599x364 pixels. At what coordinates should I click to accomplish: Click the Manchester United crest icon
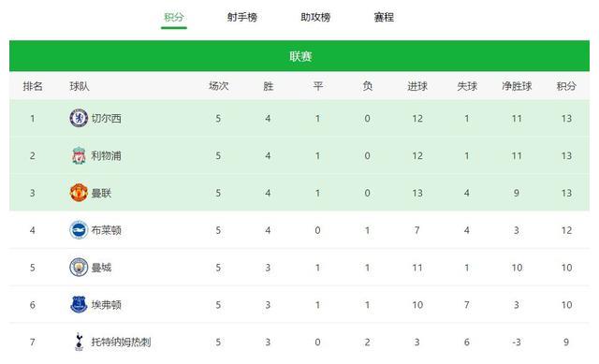(x=79, y=193)
